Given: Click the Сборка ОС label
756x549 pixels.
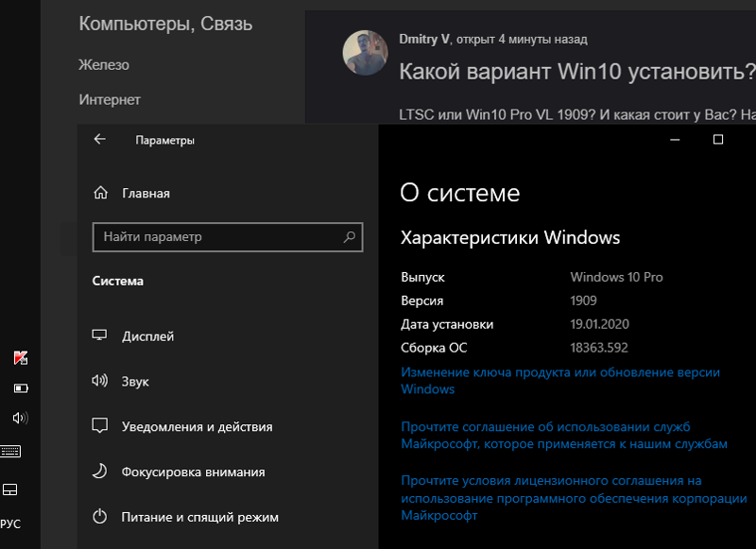Looking at the screenshot, I should point(434,348).
